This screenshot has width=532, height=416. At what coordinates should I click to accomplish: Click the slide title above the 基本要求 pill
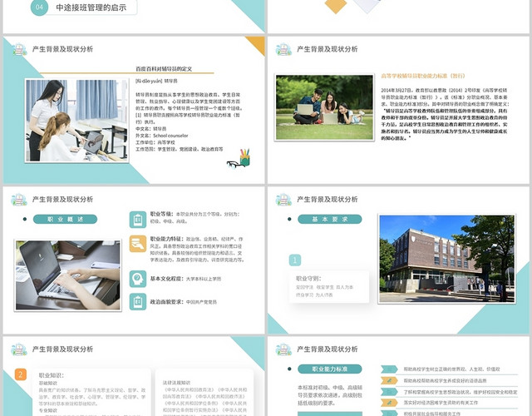(x=328, y=200)
